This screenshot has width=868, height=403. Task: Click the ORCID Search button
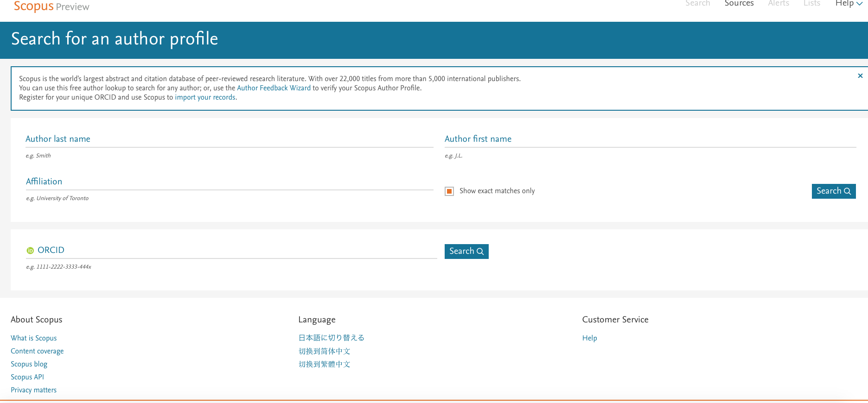pyautogui.click(x=466, y=252)
